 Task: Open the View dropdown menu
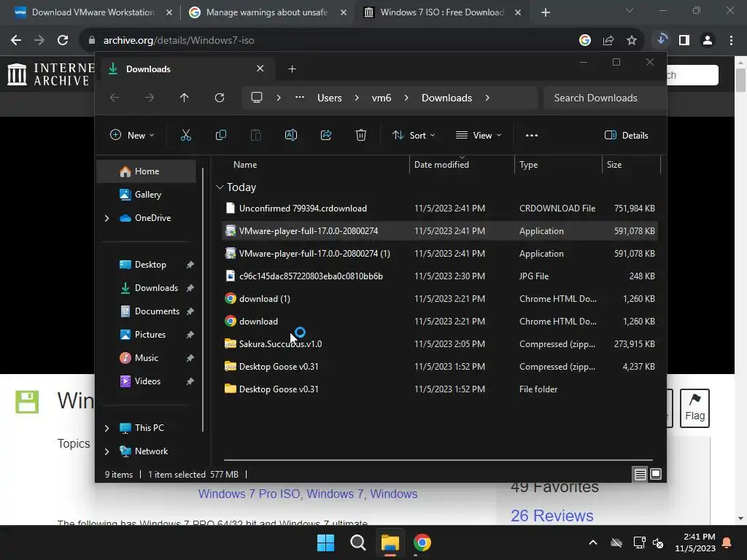pyautogui.click(x=479, y=135)
